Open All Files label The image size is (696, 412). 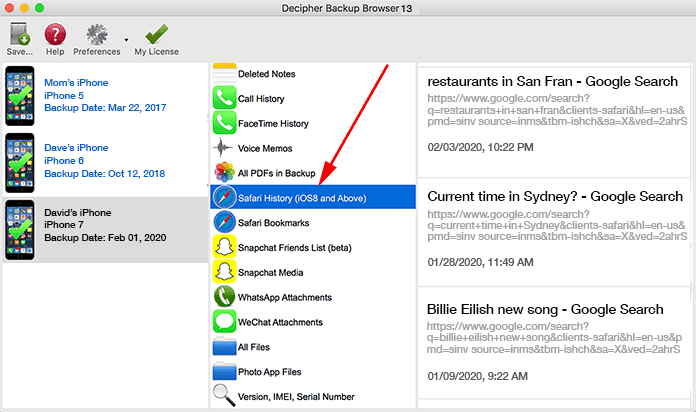[253, 347]
